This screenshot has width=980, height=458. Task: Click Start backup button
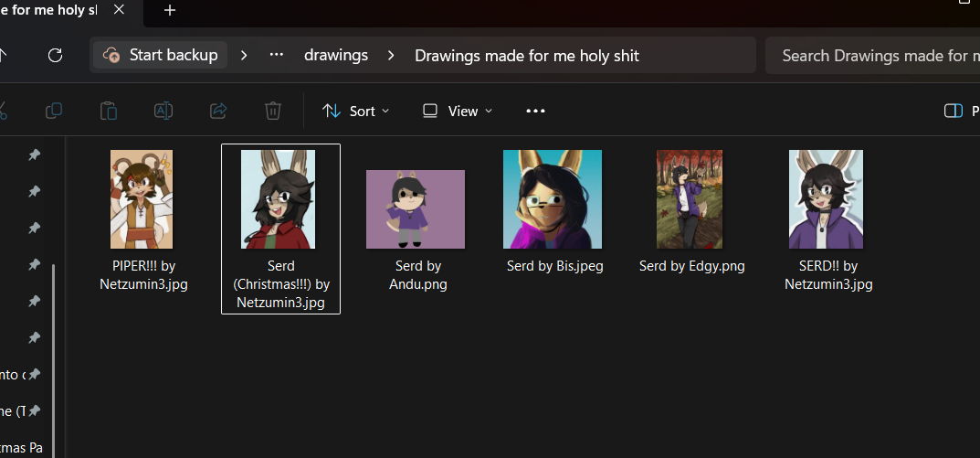162,55
